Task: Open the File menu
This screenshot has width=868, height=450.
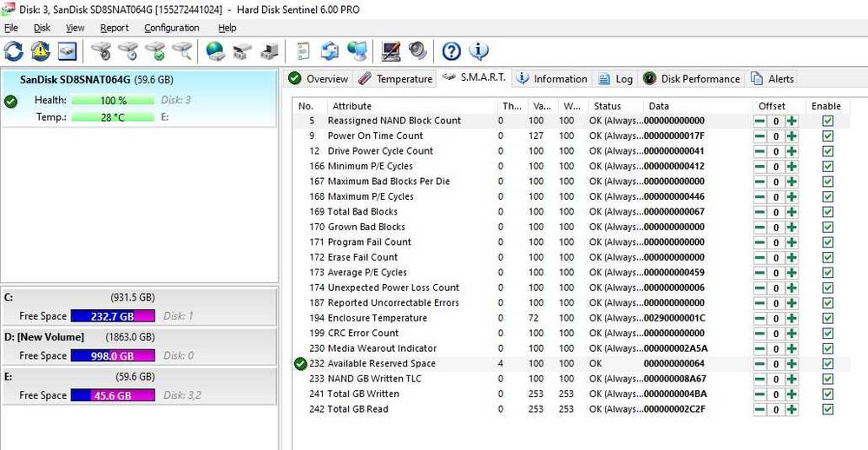Action: 11,28
